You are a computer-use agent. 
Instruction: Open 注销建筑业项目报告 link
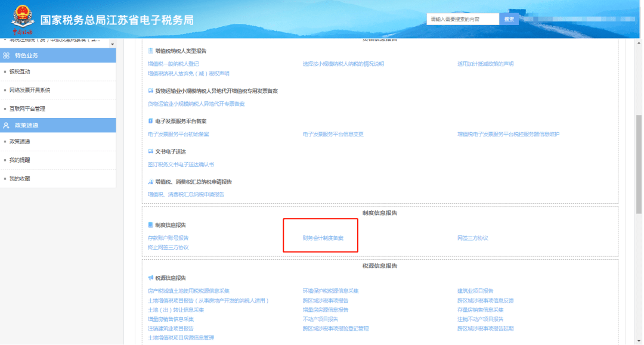click(x=171, y=328)
